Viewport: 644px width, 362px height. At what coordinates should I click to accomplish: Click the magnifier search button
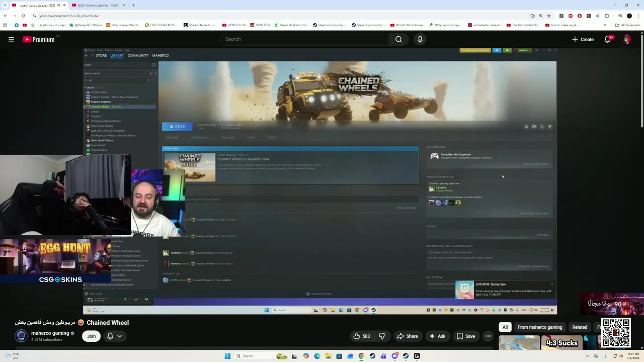[398, 39]
